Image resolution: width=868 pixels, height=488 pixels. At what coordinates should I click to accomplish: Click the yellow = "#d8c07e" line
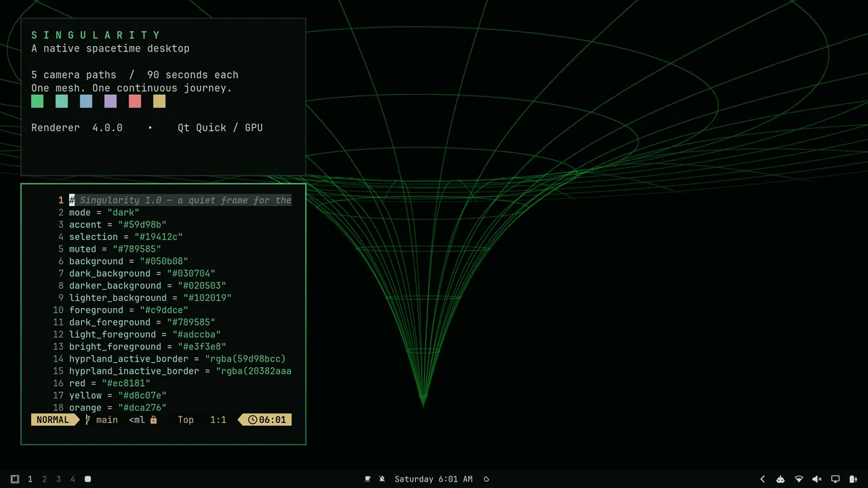118,395
